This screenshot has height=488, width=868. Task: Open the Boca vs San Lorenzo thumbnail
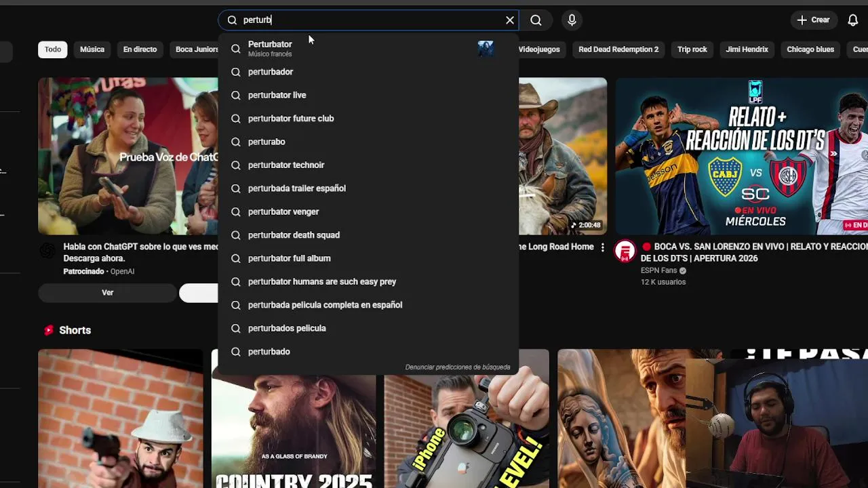tap(741, 156)
